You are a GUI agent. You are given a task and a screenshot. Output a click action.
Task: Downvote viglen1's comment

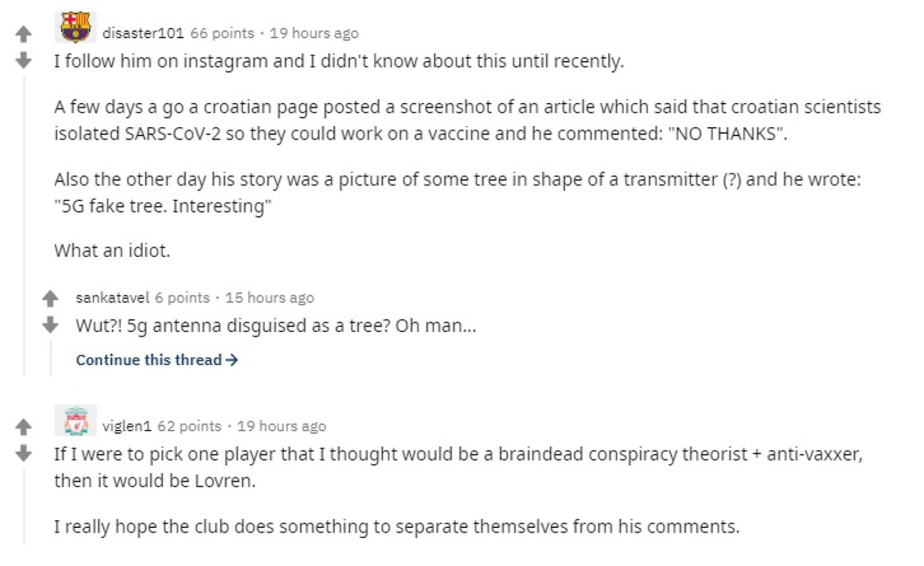pyautogui.click(x=24, y=453)
